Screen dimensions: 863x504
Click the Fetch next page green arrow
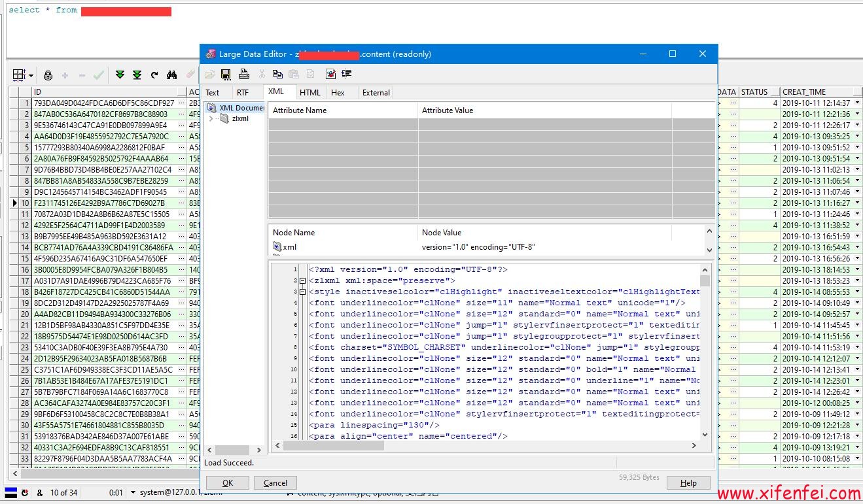pos(120,76)
